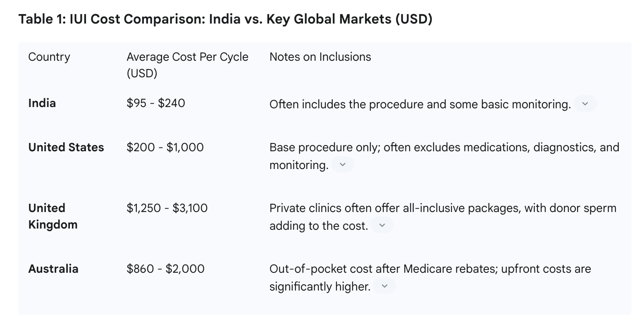
Task: Expand the chevron after 'significantly higher.'
Action: (384, 286)
